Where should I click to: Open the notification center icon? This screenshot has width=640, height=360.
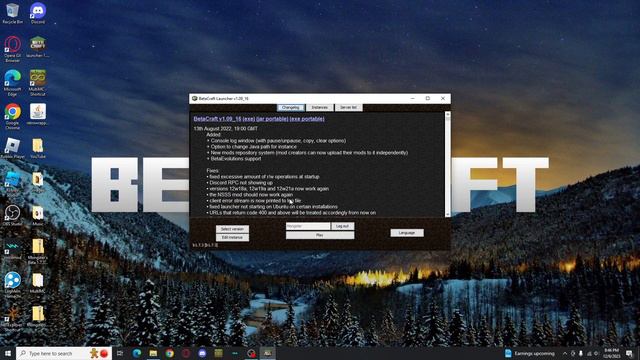629,353
